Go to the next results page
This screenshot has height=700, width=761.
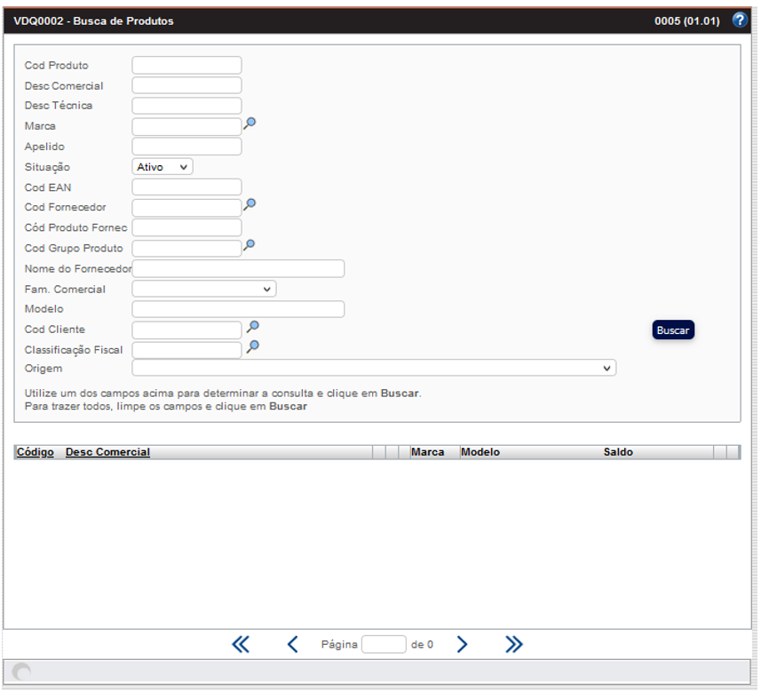[462, 645]
